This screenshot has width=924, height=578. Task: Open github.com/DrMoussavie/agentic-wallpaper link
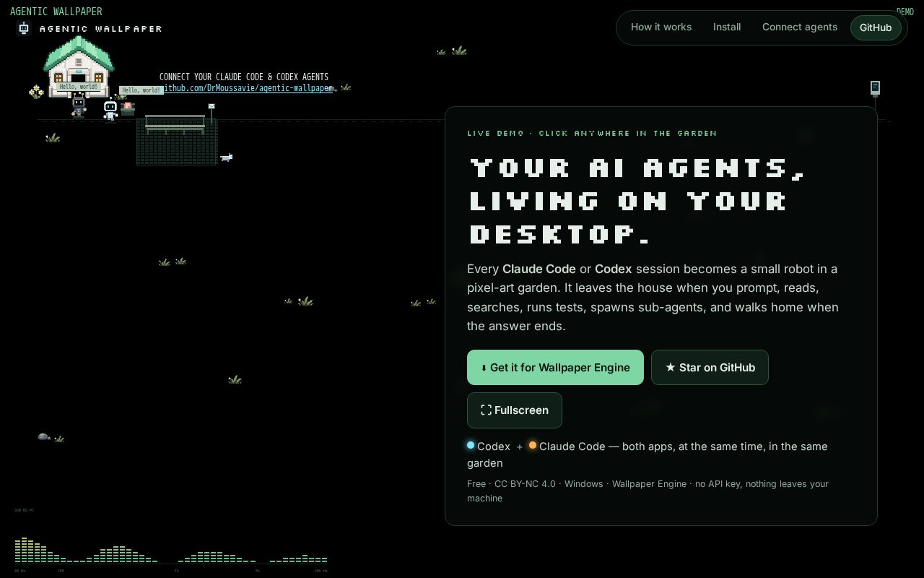tap(248, 88)
